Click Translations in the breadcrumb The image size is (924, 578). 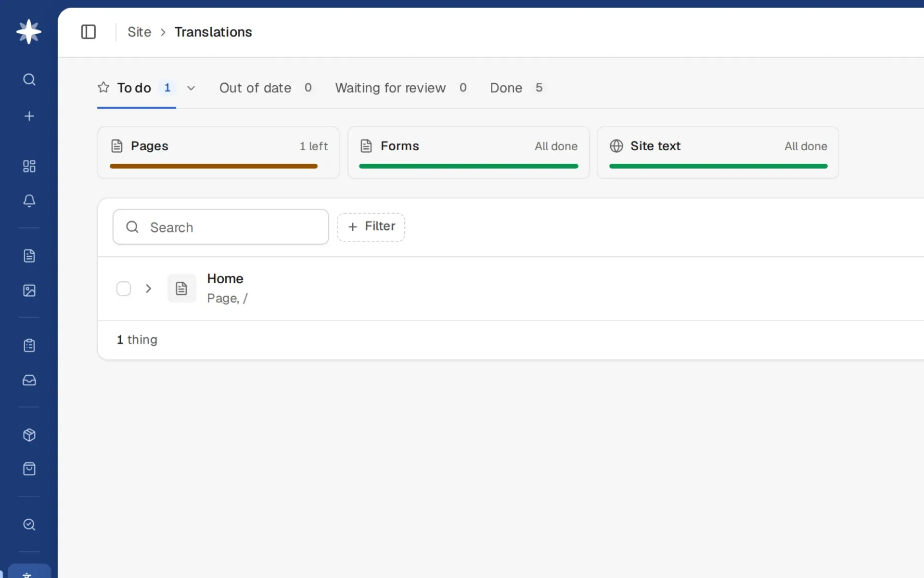click(x=213, y=32)
